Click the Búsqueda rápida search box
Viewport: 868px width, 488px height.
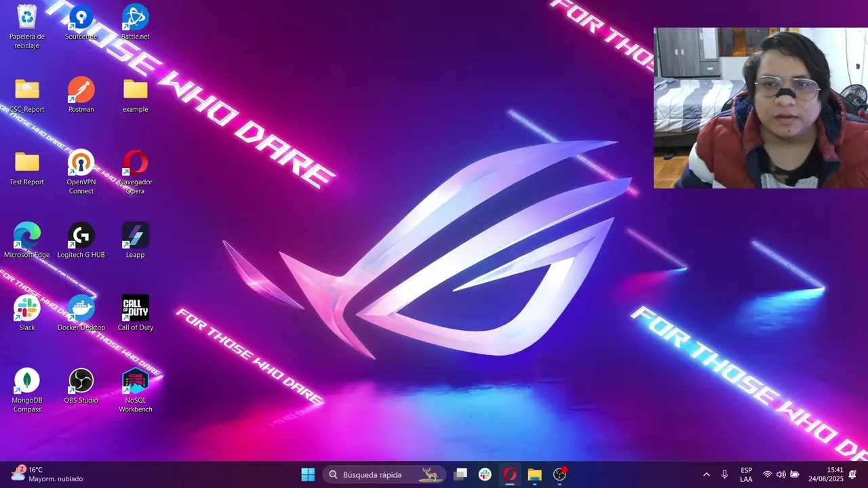click(x=384, y=474)
